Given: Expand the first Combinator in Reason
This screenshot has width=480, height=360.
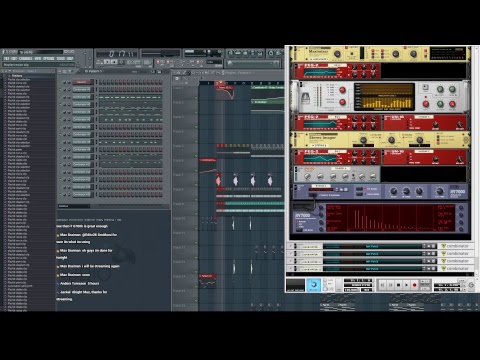Looking at the screenshot, I should tap(290, 246).
